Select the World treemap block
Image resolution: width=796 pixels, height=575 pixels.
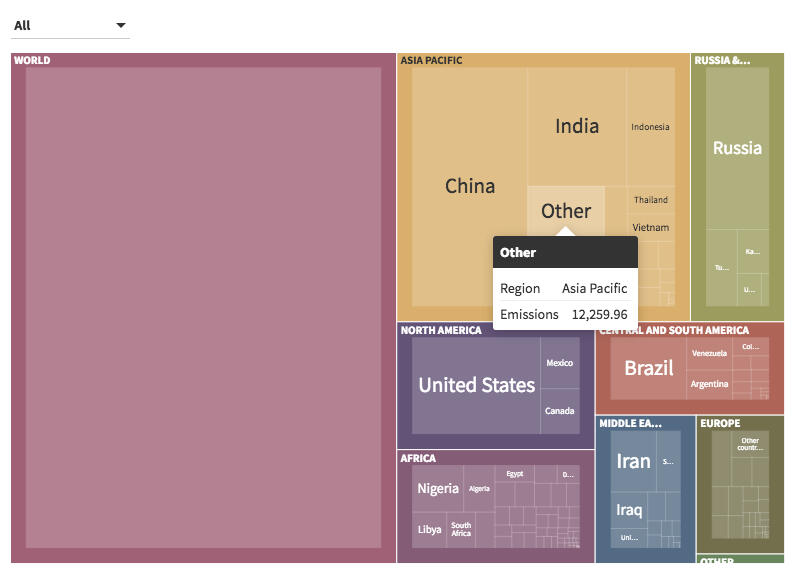tap(203, 308)
